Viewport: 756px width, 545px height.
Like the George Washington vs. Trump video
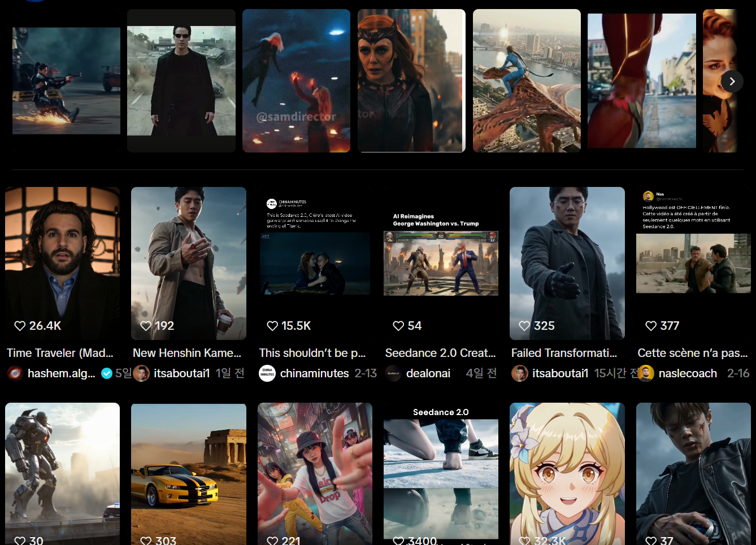[x=398, y=326]
